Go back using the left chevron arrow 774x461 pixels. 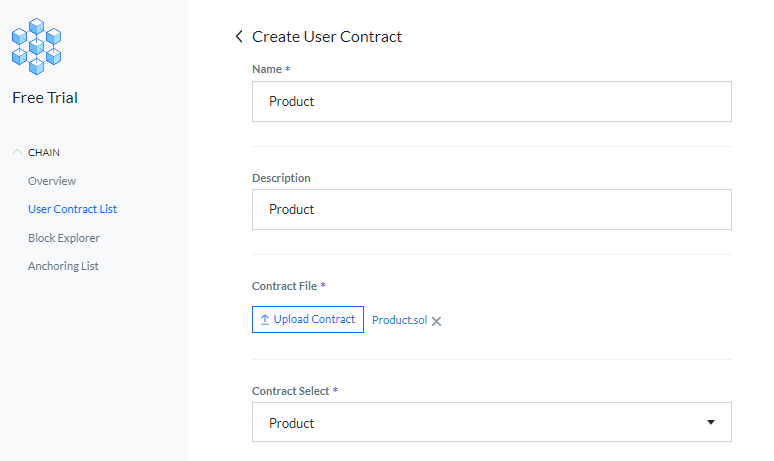click(239, 37)
